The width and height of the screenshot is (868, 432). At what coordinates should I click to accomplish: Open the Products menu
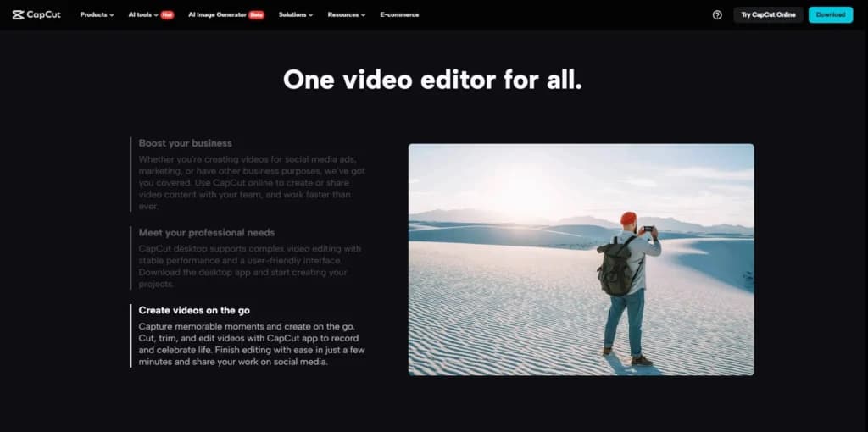tap(97, 15)
